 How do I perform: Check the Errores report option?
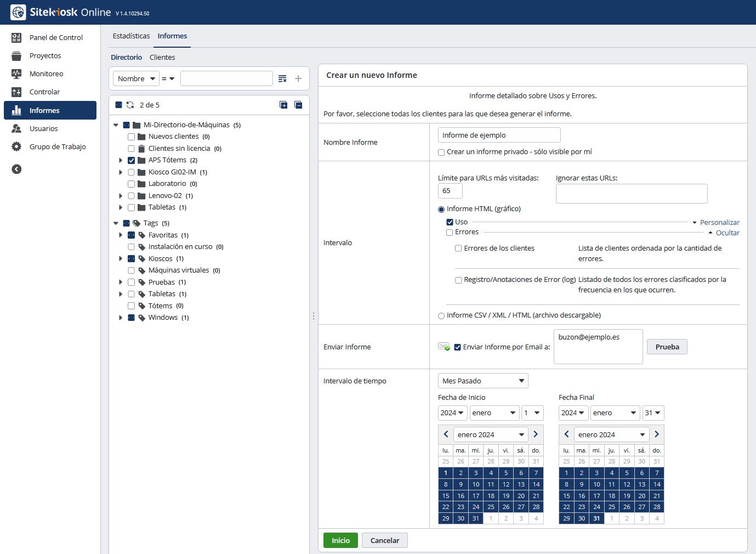click(450, 233)
